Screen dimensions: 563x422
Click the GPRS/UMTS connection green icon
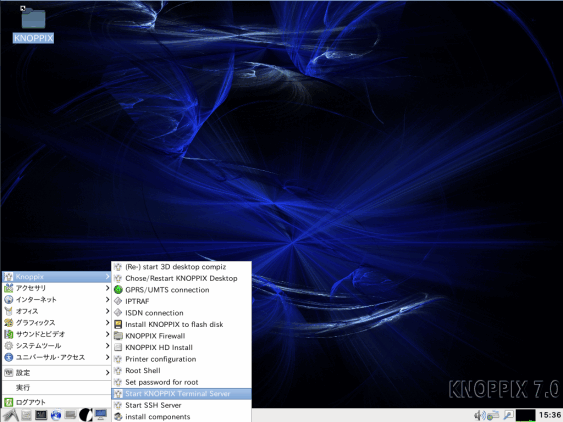click(x=118, y=289)
